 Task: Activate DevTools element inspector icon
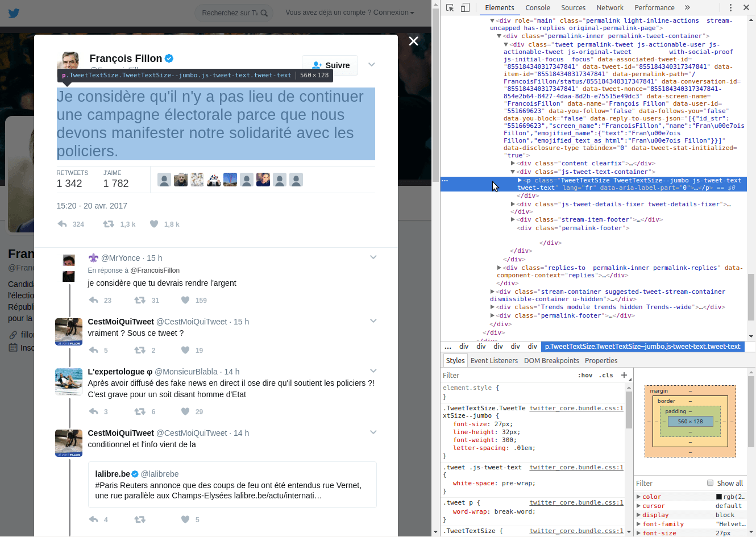pyautogui.click(x=450, y=7)
